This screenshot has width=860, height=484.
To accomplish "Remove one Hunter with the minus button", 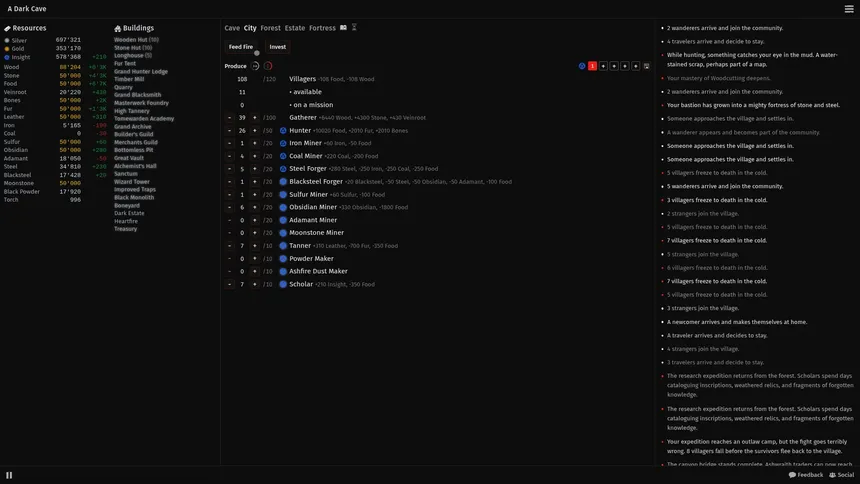I will (229, 131).
